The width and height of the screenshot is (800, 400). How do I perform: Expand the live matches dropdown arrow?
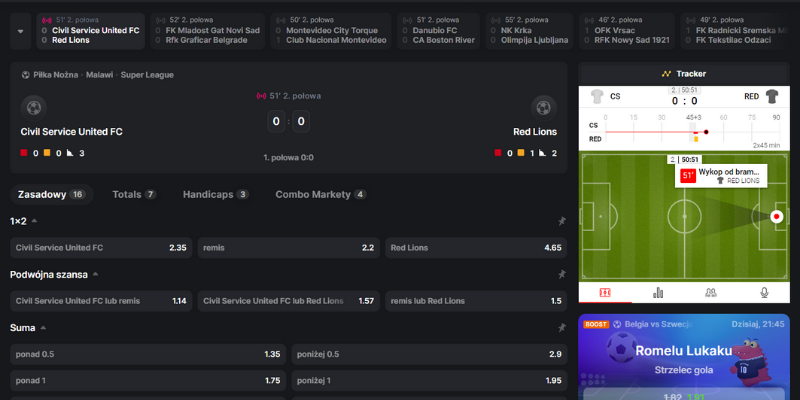click(18, 31)
